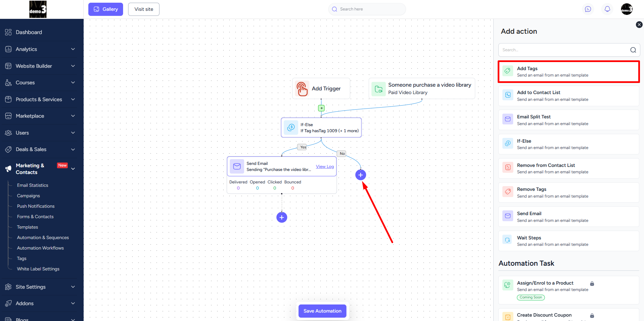This screenshot has width=644, height=321.
Task: Open Automation Workflows submenu item
Action: (x=40, y=248)
